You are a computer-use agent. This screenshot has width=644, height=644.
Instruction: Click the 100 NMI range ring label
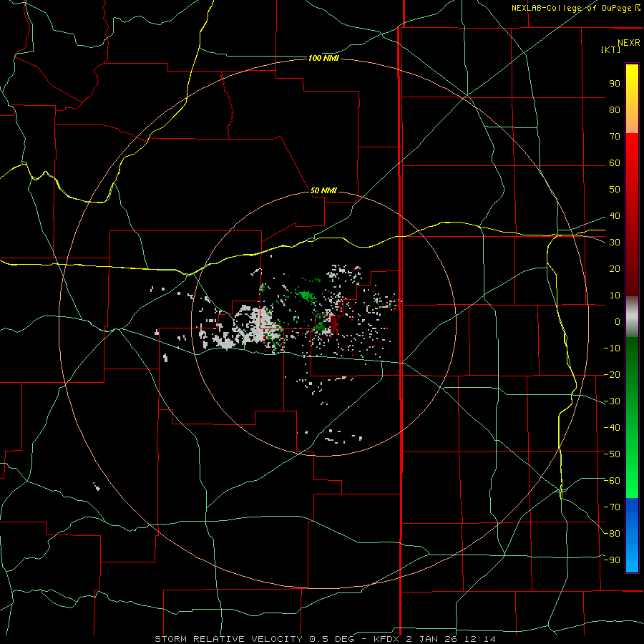click(323, 59)
